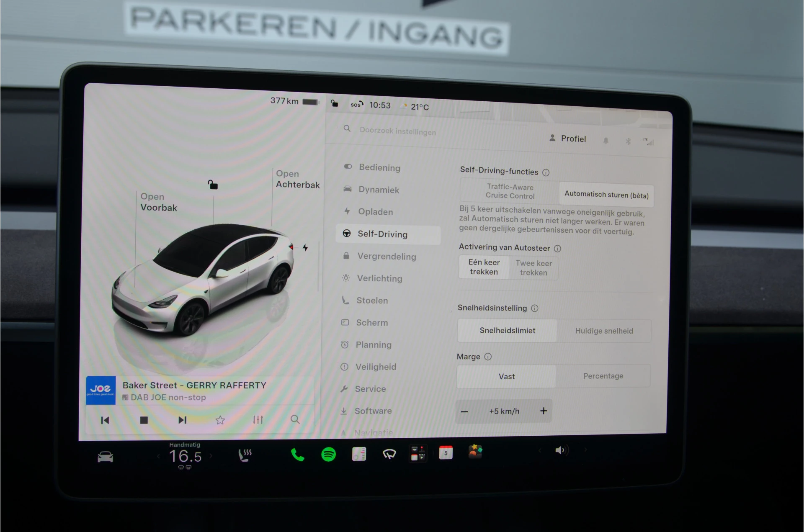Tap the car controls icon

coord(105,457)
